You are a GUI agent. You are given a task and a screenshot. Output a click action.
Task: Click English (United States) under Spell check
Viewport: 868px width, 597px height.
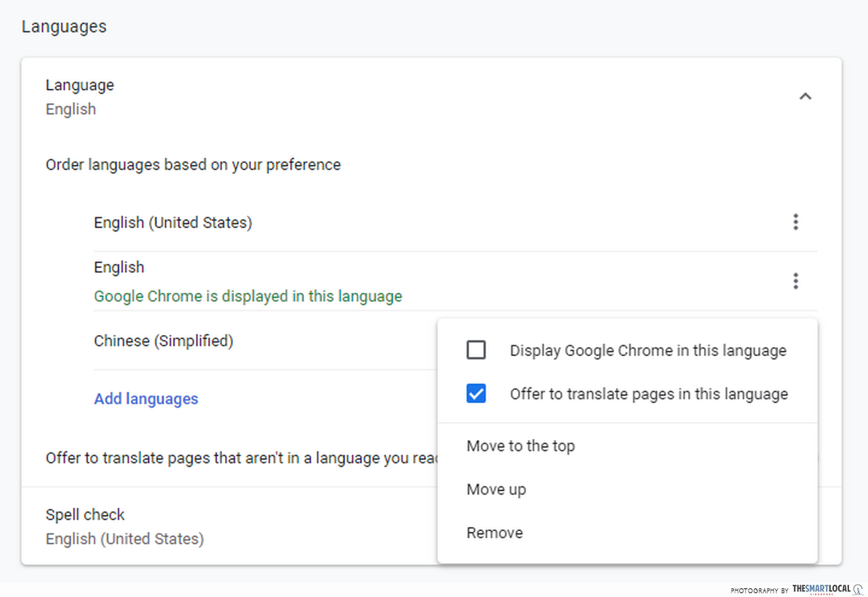(x=125, y=539)
